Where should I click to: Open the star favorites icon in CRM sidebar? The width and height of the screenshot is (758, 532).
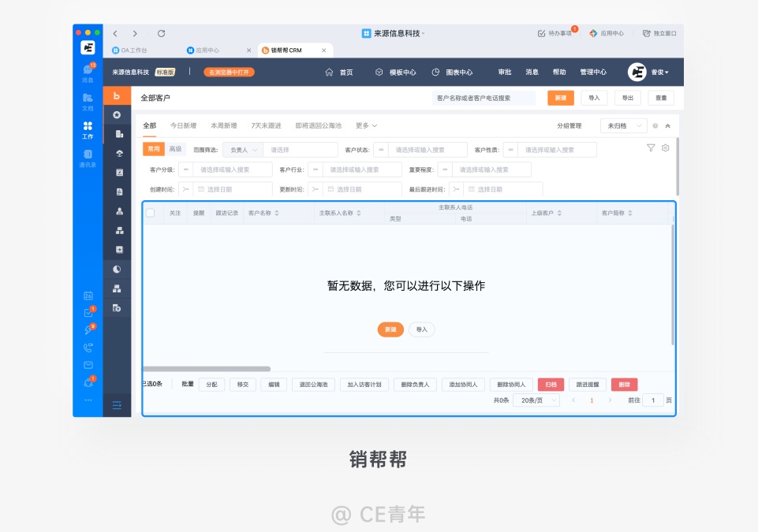point(117,115)
